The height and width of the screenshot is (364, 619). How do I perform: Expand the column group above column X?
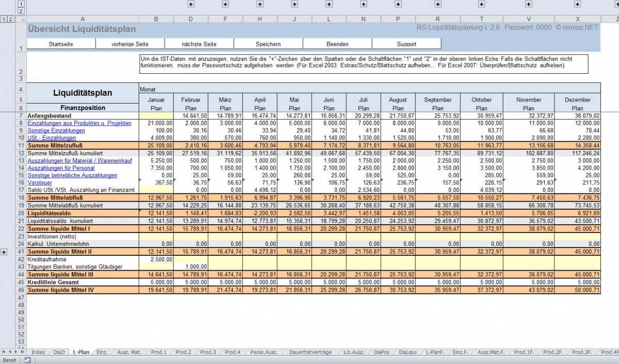(577, 4)
